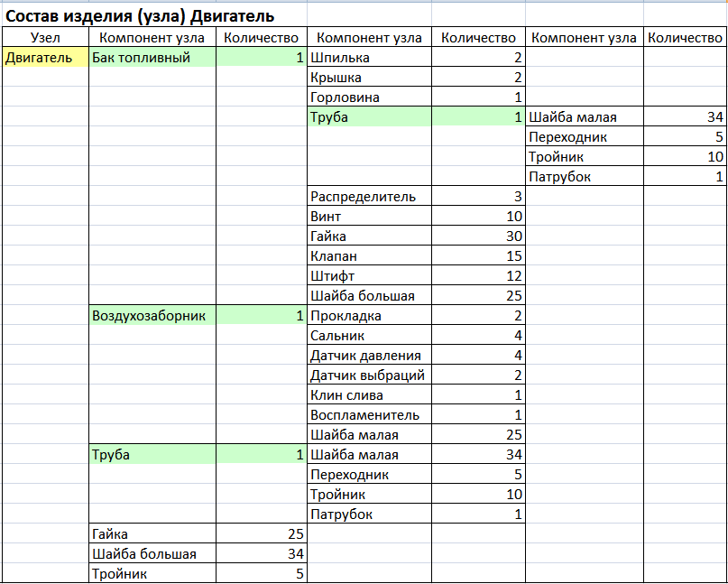Select the 'Датчик вибраций' cell
The width and height of the screenshot is (728, 584).
click(369, 375)
